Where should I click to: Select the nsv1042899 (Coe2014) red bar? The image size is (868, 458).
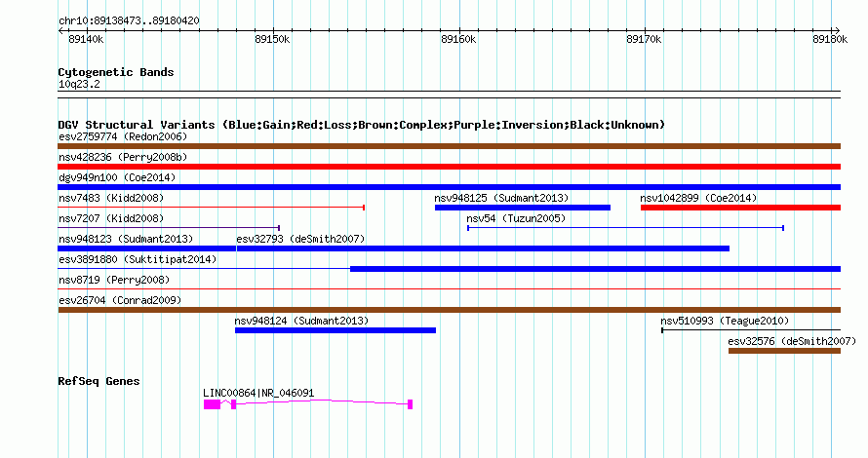pyautogui.click(x=740, y=208)
